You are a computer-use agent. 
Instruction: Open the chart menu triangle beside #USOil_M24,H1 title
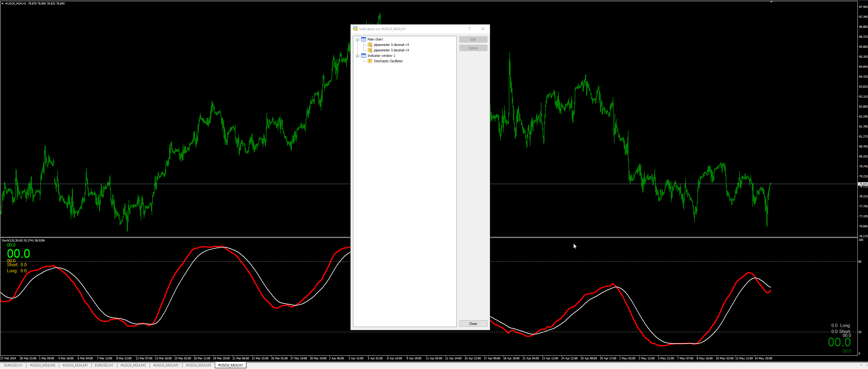(x=3, y=3)
